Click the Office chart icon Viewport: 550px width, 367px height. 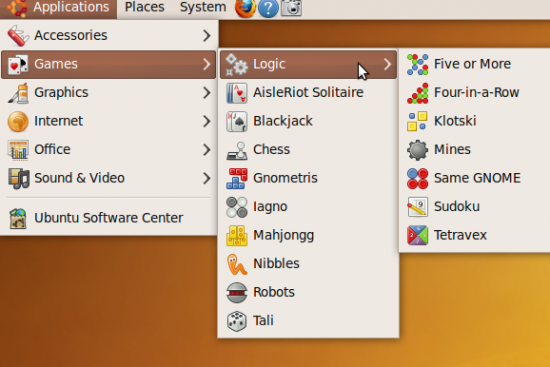(18, 150)
